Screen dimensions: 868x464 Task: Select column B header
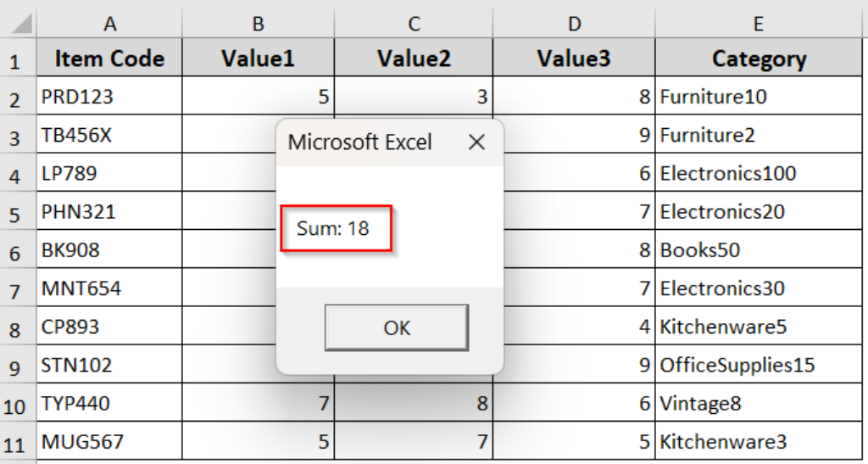258,23
